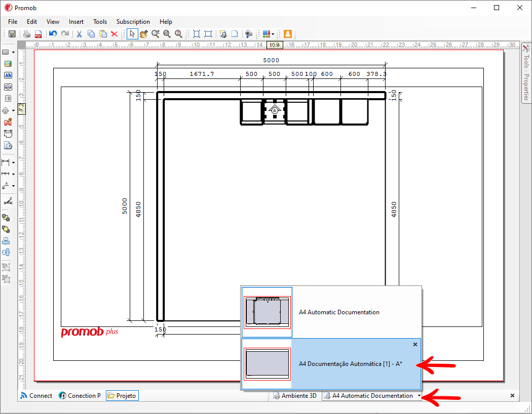This screenshot has height=414, width=532.
Task: Click the Save floppy disk icon
Action: (x=12, y=34)
